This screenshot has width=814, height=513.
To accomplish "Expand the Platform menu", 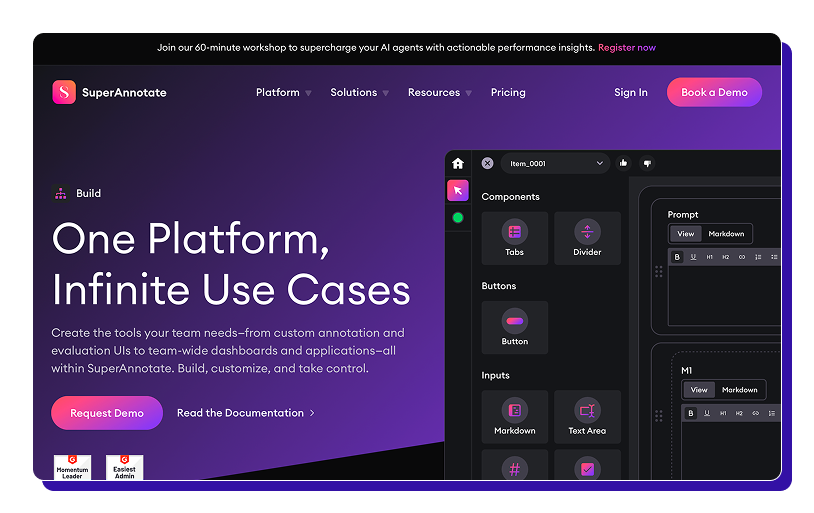I will (283, 92).
